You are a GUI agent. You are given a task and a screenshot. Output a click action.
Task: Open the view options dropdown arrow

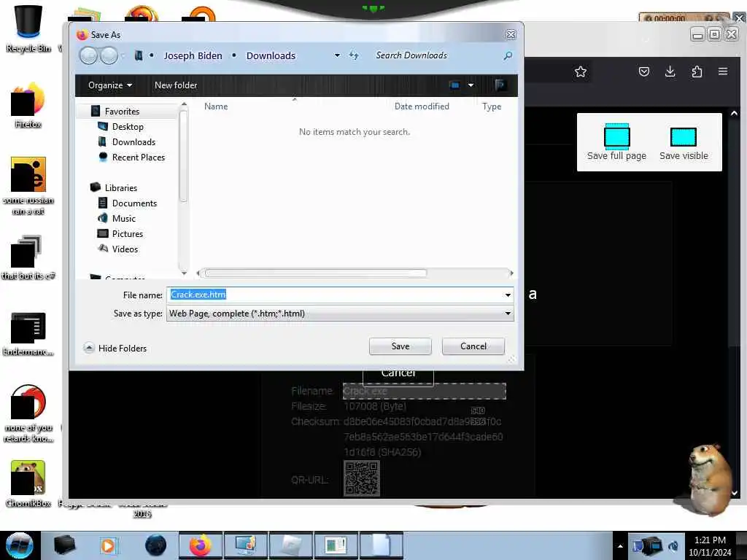click(471, 85)
